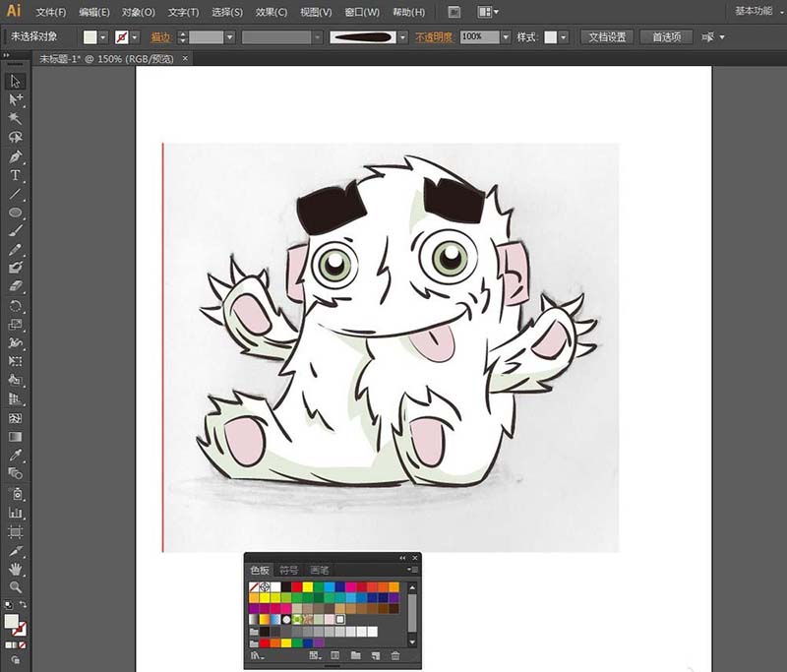787x672 pixels.
Task: Collapse the swatches panel to icons
Action: pyautogui.click(x=402, y=558)
